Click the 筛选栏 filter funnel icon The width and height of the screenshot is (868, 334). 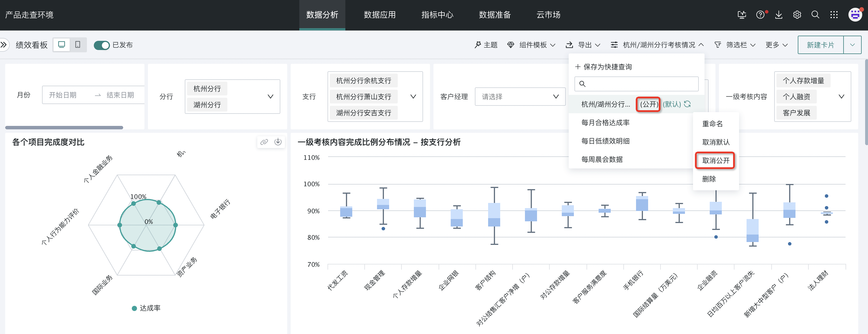click(718, 45)
